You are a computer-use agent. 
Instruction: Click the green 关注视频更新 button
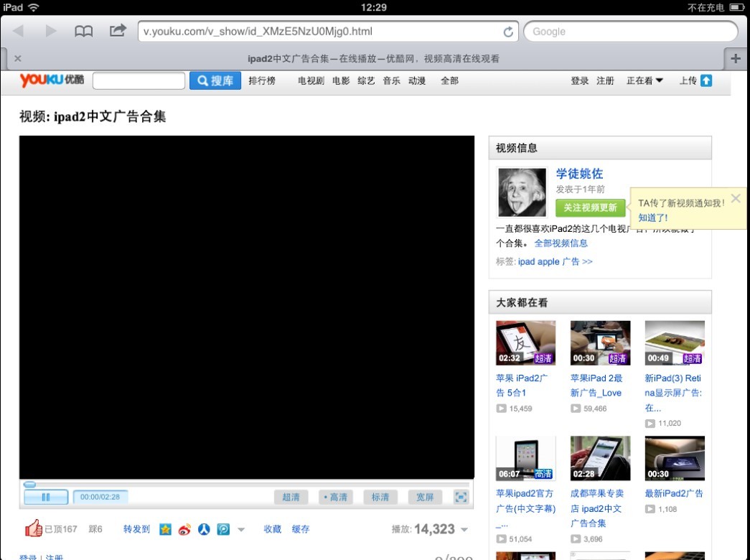point(590,207)
